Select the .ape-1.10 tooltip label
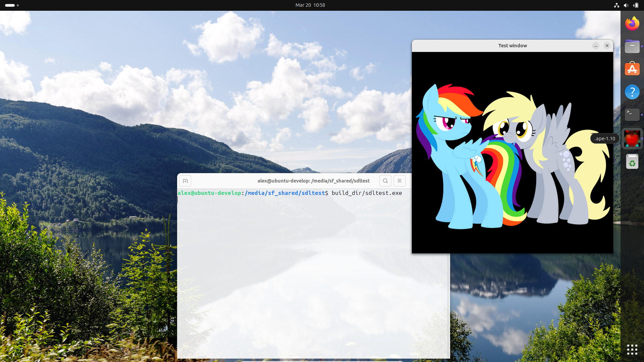The image size is (644, 362). [605, 139]
